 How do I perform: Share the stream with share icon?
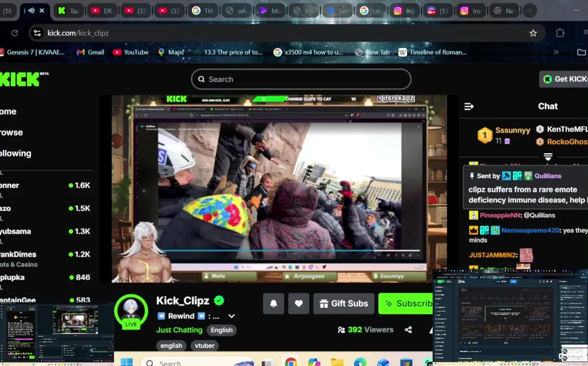click(x=409, y=329)
